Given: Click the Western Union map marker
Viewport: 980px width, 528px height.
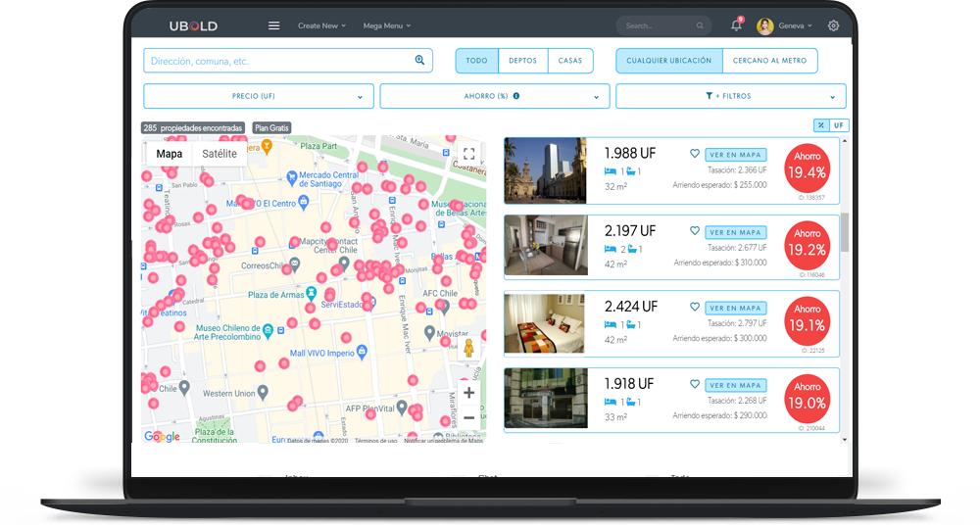Looking at the screenshot, I should click(263, 393).
